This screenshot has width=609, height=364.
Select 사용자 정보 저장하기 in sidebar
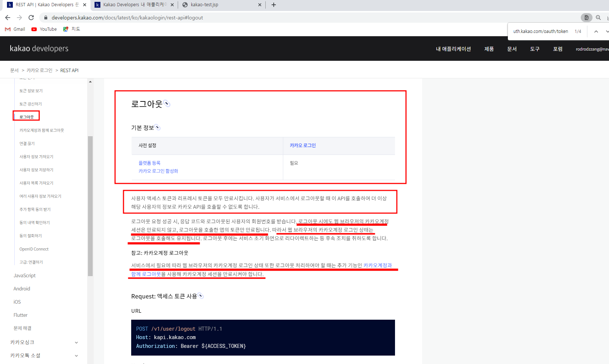(x=36, y=170)
